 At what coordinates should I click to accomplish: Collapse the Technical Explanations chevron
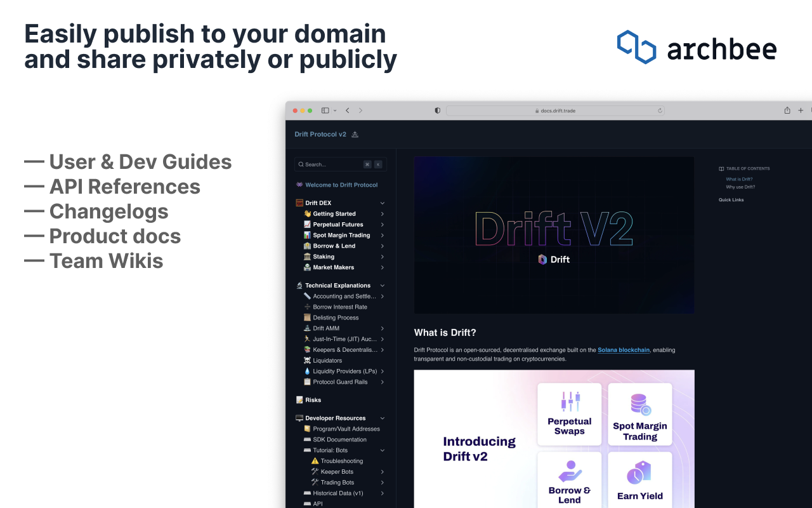[383, 286]
